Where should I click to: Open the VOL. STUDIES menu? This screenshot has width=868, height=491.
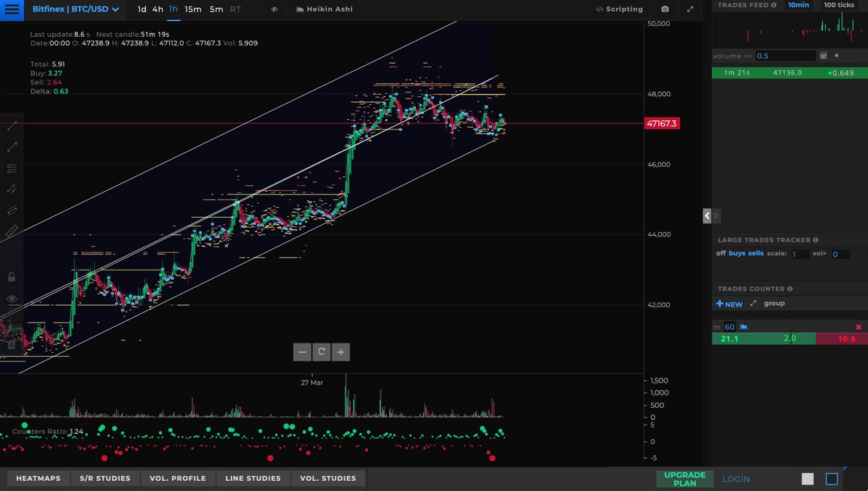(328, 478)
